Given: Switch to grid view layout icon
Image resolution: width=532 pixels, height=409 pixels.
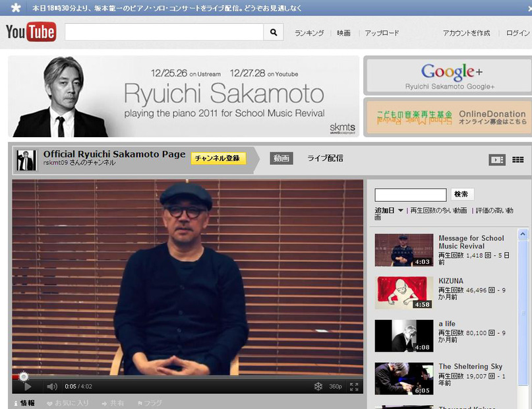Looking at the screenshot, I should point(517,160).
